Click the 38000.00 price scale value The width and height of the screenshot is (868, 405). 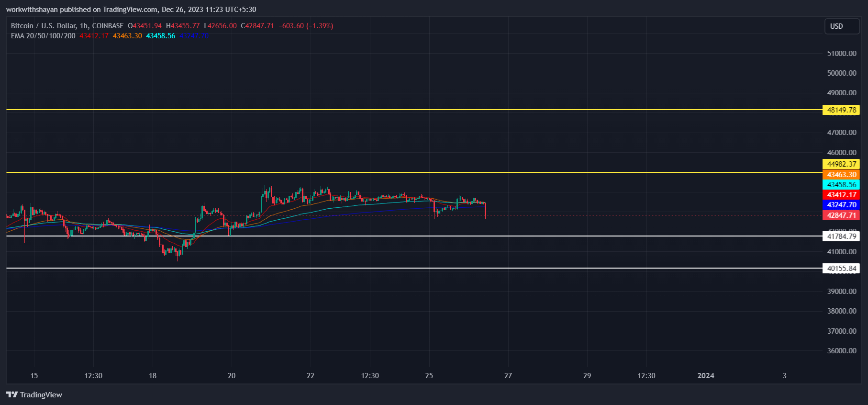pos(842,311)
